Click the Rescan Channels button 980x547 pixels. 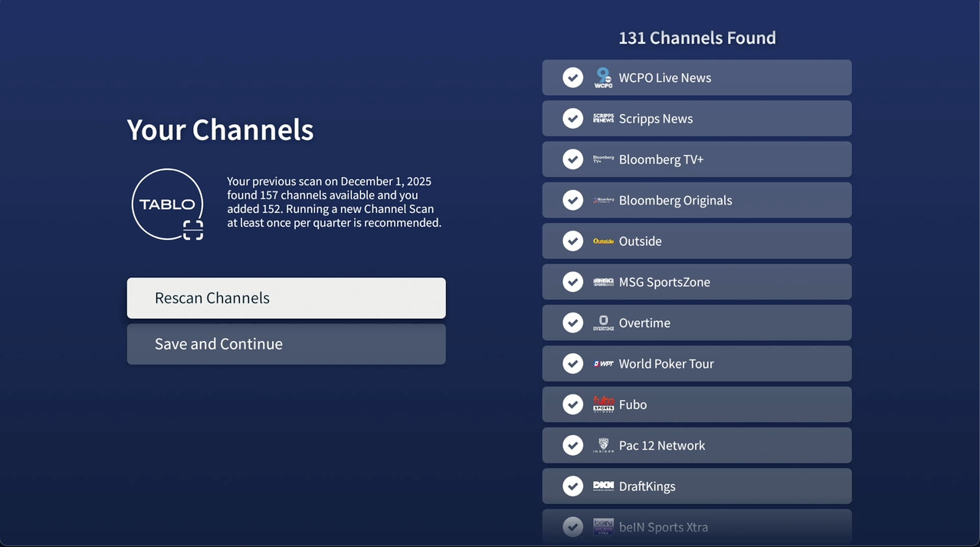pyautogui.click(x=286, y=298)
